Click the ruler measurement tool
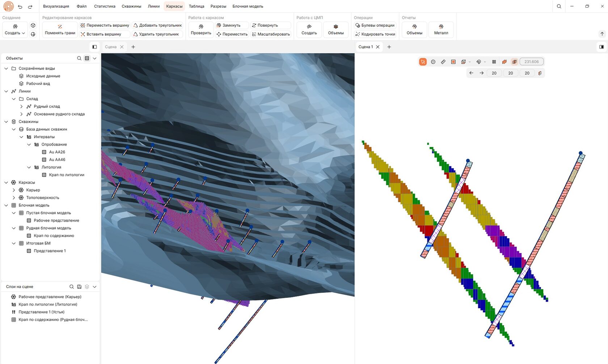Viewport: 608px width, 364px height. tap(443, 62)
